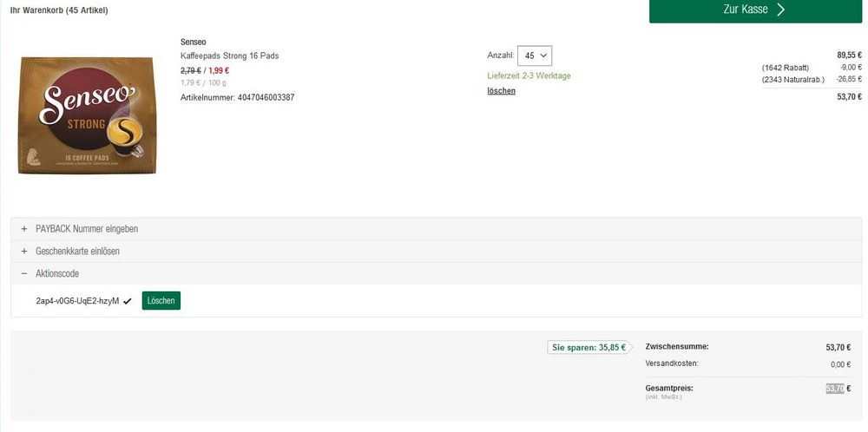
Task: Click the Sie sparen: 35,85 € badge
Action: point(589,347)
